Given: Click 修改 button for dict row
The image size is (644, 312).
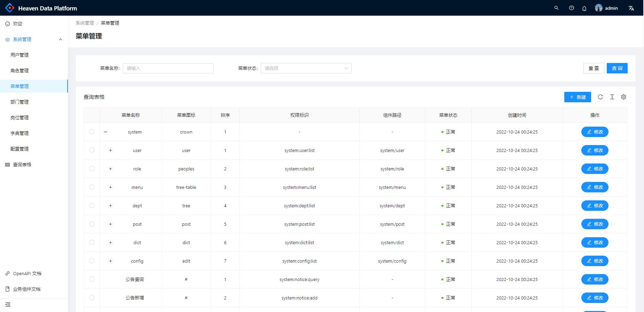Looking at the screenshot, I should pos(595,242).
